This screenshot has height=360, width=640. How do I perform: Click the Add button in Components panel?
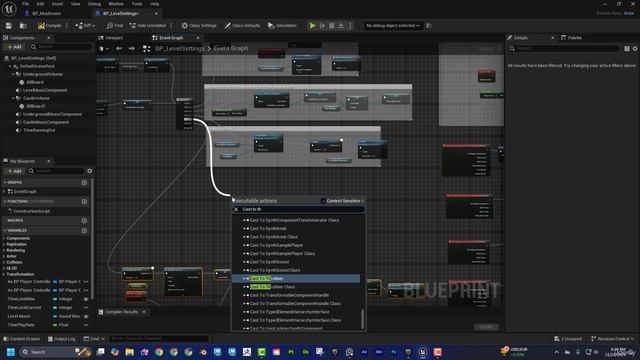[x=14, y=47]
